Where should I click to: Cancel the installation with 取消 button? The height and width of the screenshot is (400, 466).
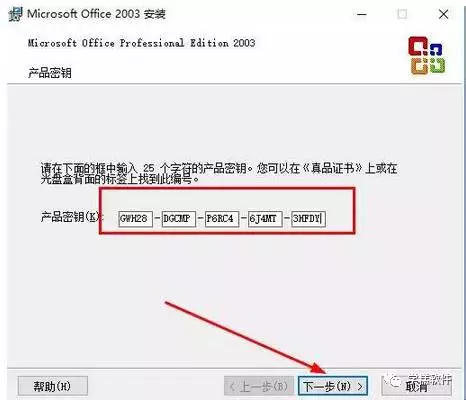coord(416,386)
